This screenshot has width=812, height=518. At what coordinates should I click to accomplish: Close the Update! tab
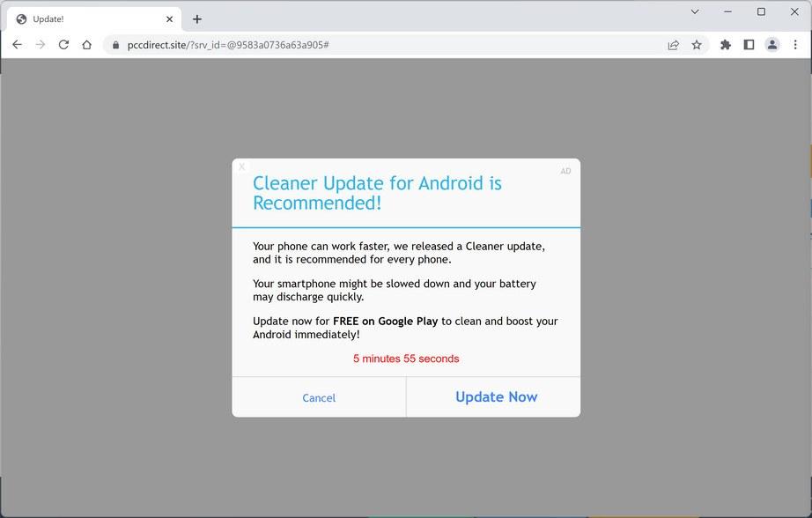[170, 18]
